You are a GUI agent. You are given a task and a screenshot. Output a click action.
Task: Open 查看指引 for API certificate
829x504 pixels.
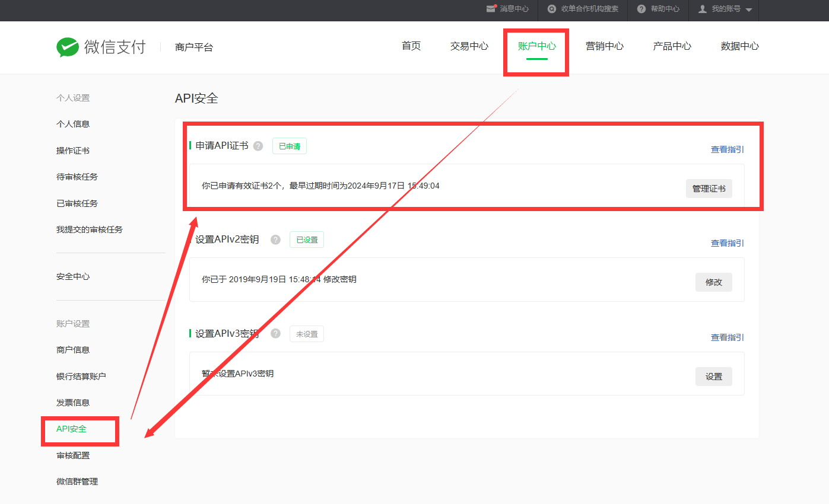point(728,149)
